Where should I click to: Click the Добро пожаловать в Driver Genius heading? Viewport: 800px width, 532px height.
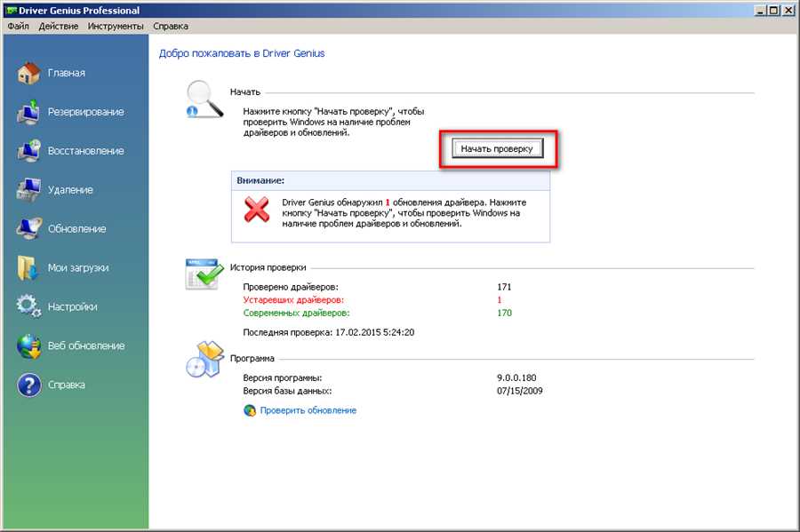(x=242, y=53)
